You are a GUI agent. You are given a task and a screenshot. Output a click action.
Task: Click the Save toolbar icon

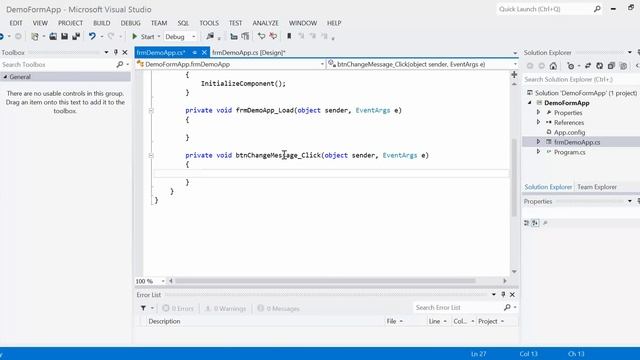(x=64, y=36)
